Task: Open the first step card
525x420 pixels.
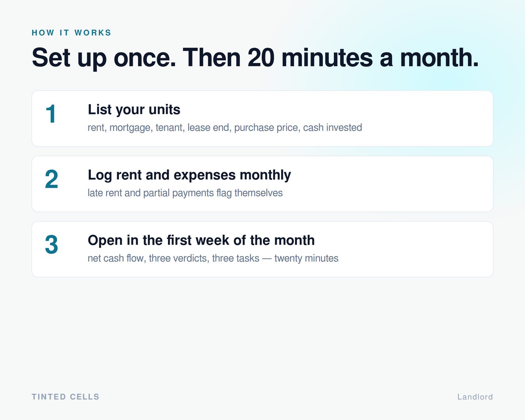Action: (262, 118)
